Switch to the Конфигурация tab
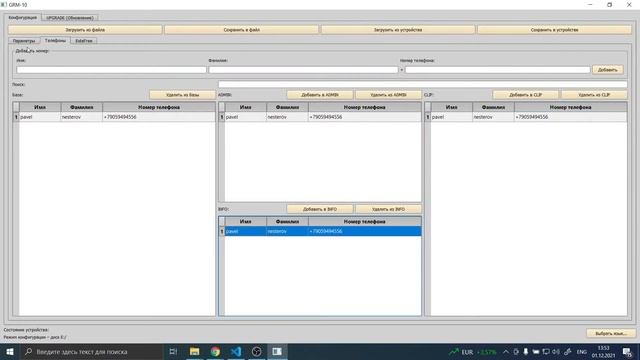The height and width of the screenshot is (360, 640). (22, 18)
